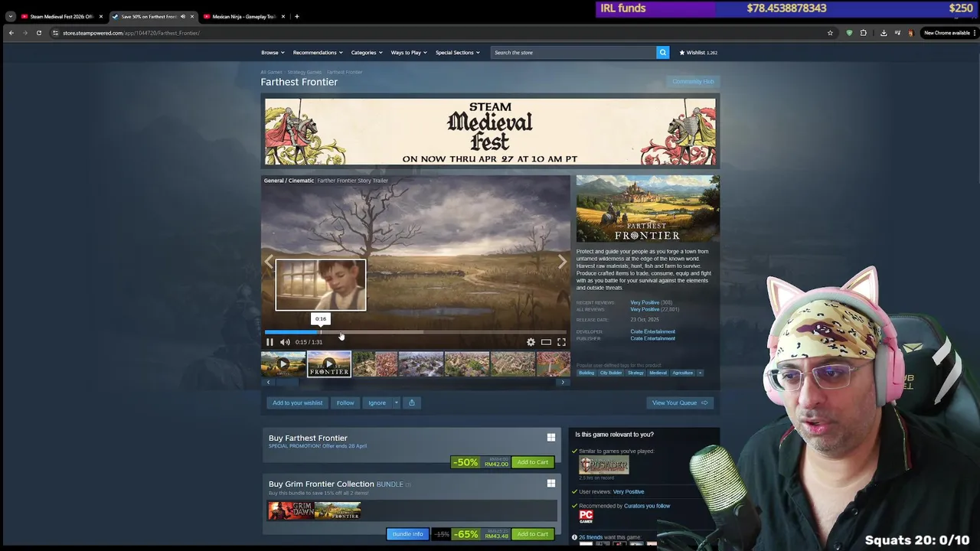Viewport: 980px width, 551px height.
Task: Enter fullscreen on the trailer video
Action: 561,342
